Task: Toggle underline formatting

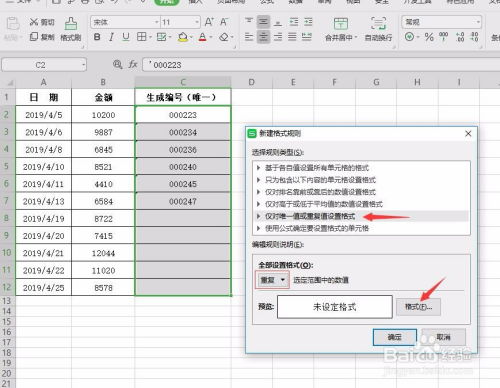Action: 126,37
